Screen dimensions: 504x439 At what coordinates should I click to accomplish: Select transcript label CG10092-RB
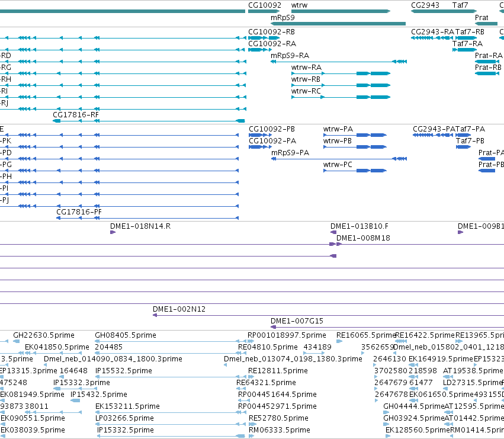tap(271, 32)
